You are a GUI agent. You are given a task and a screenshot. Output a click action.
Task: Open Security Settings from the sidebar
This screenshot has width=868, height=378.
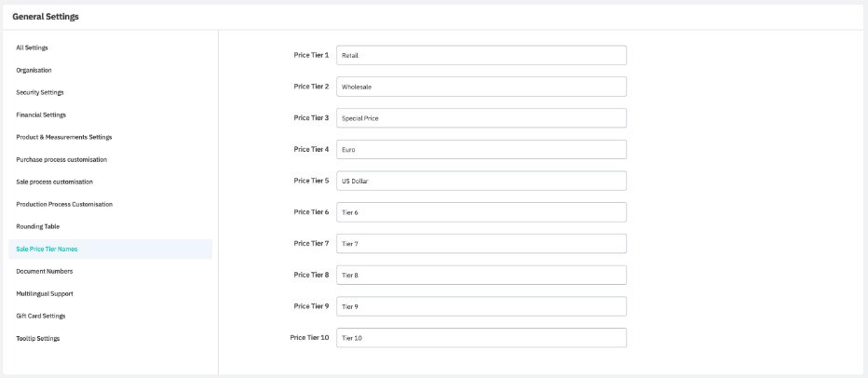pyautogui.click(x=40, y=92)
